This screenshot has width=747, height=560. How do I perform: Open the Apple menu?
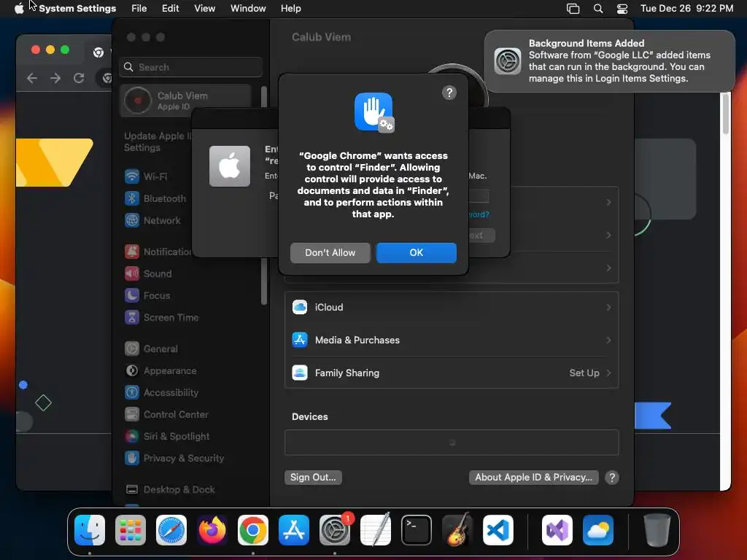pyautogui.click(x=18, y=9)
